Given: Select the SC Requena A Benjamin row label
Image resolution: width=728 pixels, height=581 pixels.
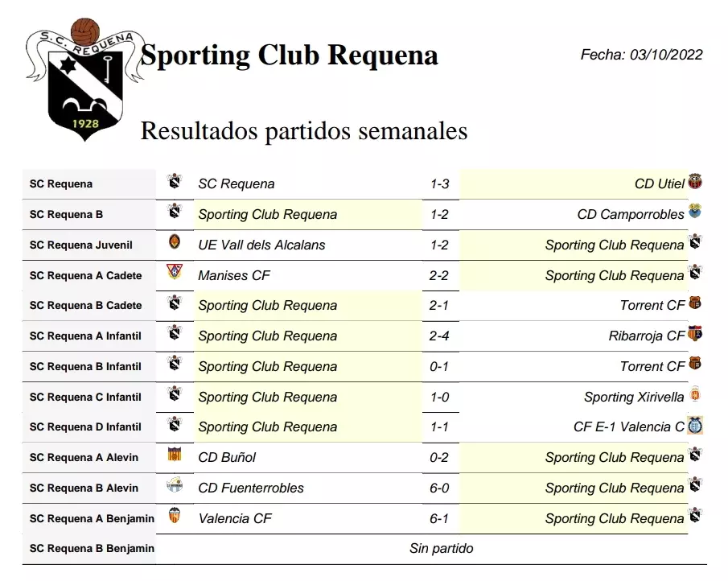Looking at the screenshot, I should pos(92,518).
